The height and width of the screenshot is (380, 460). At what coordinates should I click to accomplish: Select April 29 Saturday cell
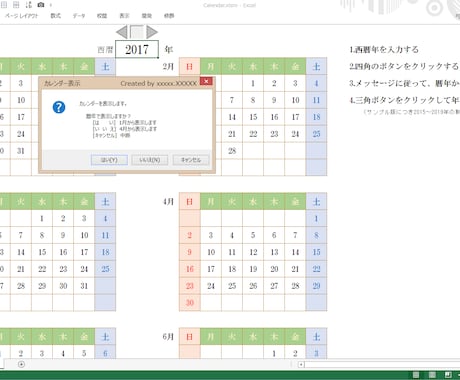coord(316,286)
